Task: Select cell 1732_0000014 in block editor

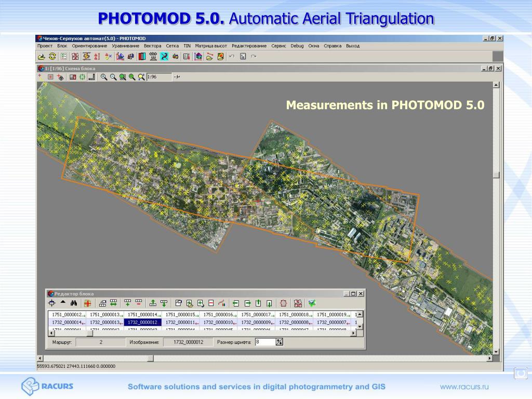Action: click(x=67, y=322)
